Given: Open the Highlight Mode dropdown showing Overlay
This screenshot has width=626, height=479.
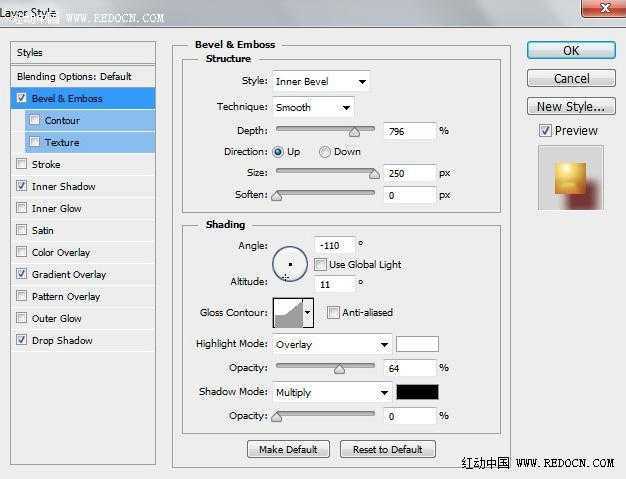Looking at the screenshot, I should tap(332, 344).
